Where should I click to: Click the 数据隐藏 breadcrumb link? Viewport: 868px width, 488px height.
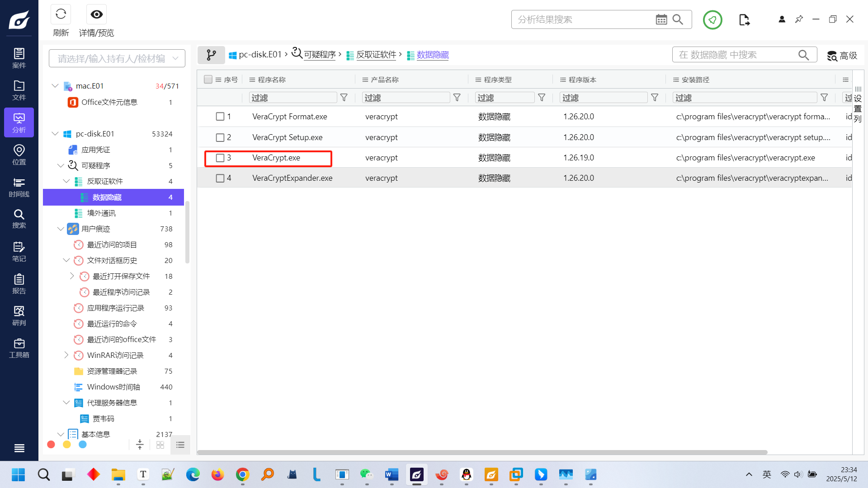(433, 55)
